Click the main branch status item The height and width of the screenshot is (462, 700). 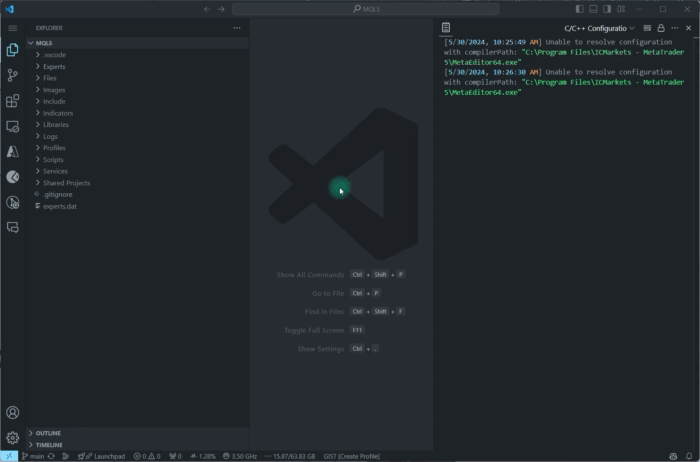pos(33,456)
